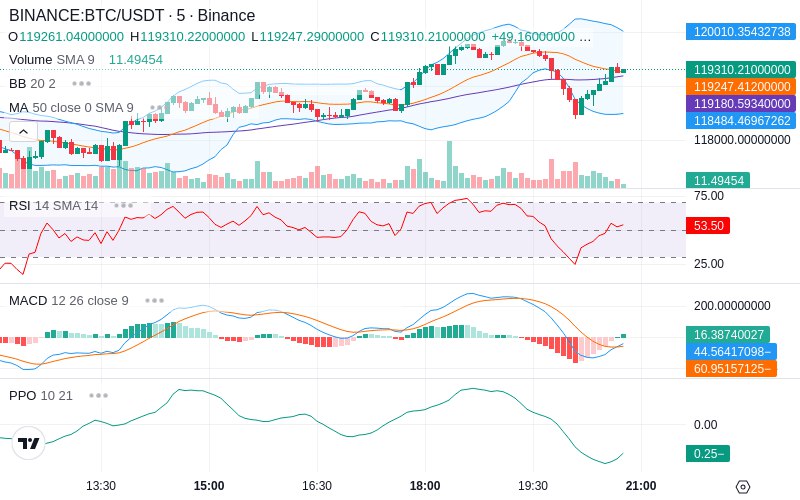
Task: Click the 21:00 time axis label
Action: (x=641, y=486)
